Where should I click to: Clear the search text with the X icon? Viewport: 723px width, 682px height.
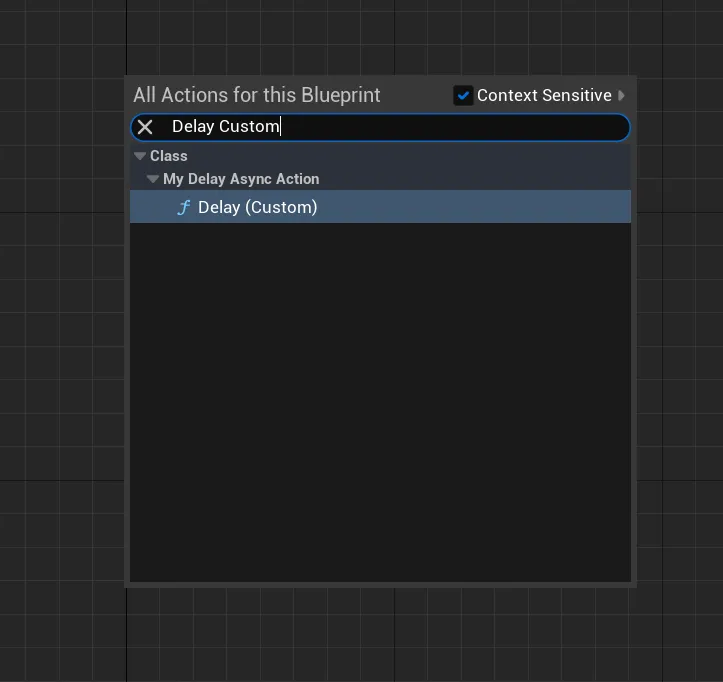[x=145, y=127]
